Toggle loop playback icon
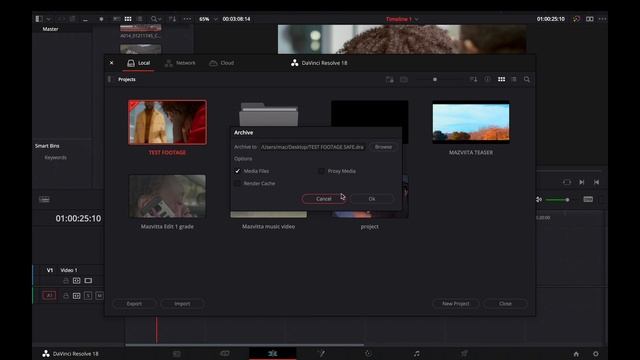640x360 pixels. pyautogui.click(x=567, y=182)
